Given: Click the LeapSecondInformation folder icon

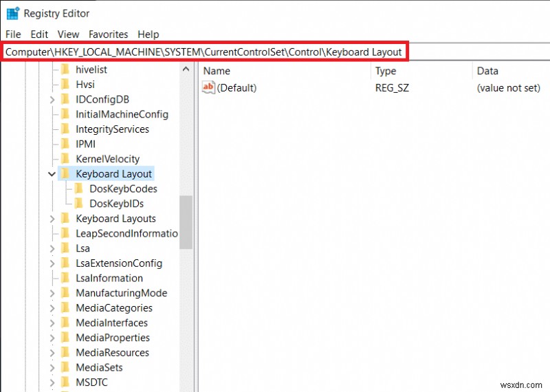Looking at the screenshot, I should pos(65,233).
